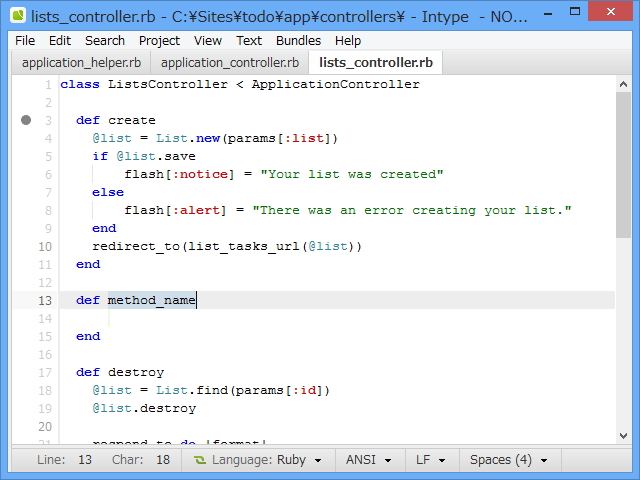The image size is (640, 480).
Task: Click the vertical scrollbar thumb
Action: [x=623, y=165]
